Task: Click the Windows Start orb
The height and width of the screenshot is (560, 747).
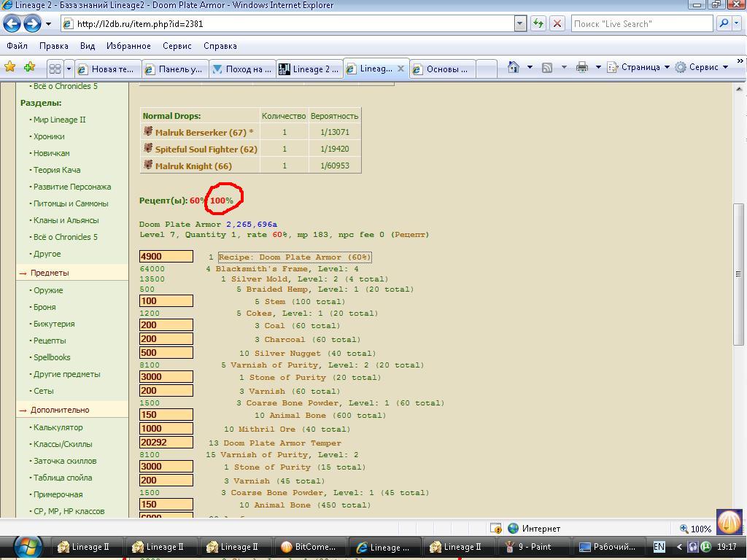Action: (x=28, y=547)
